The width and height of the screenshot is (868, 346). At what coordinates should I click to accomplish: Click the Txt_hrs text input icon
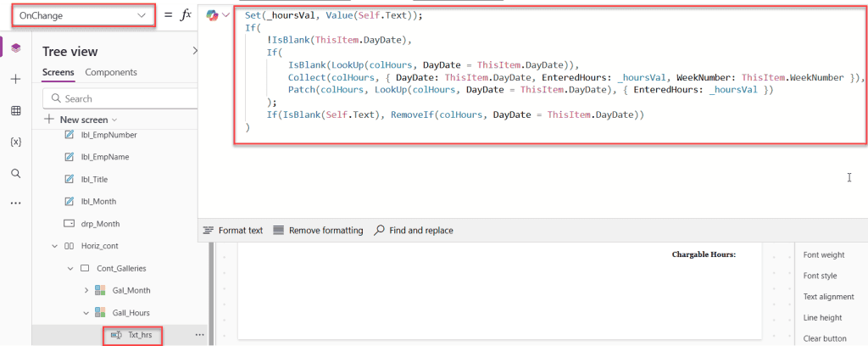click(x=116, y=335)
